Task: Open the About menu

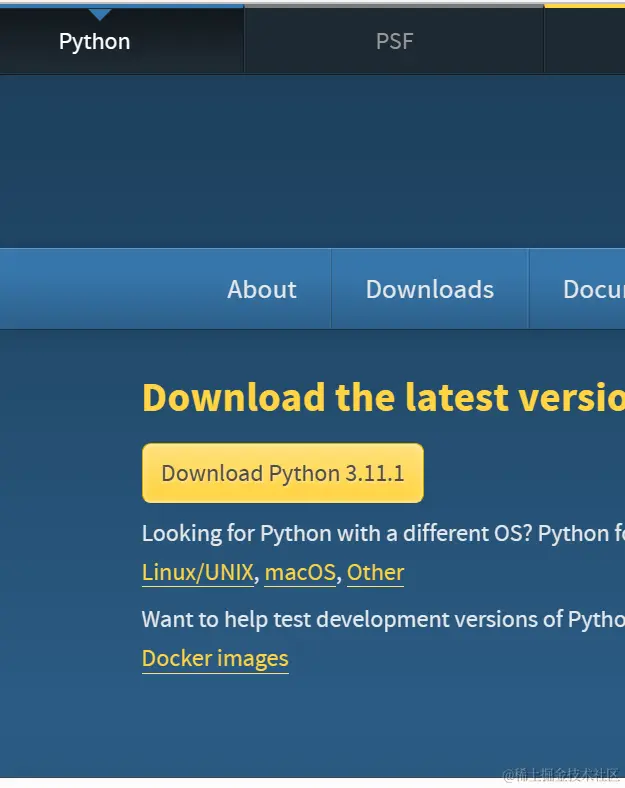Action: click(x=262, y=289)
